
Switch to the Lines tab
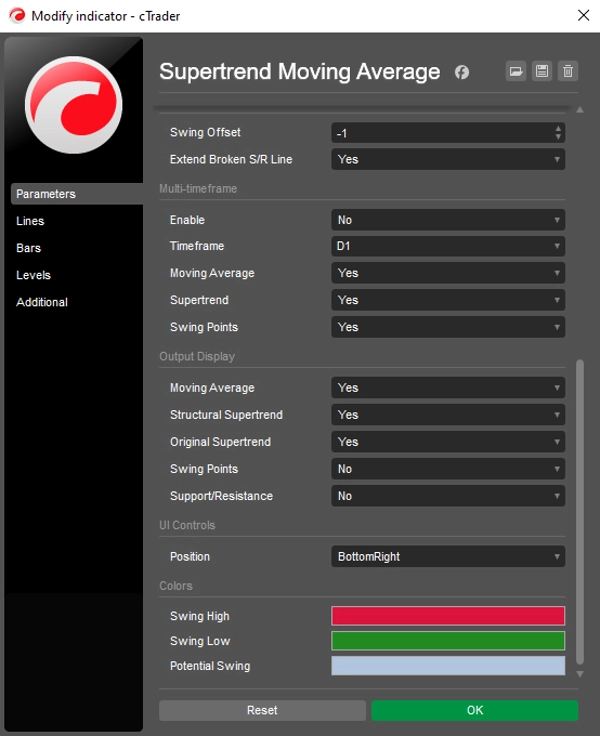30,221
